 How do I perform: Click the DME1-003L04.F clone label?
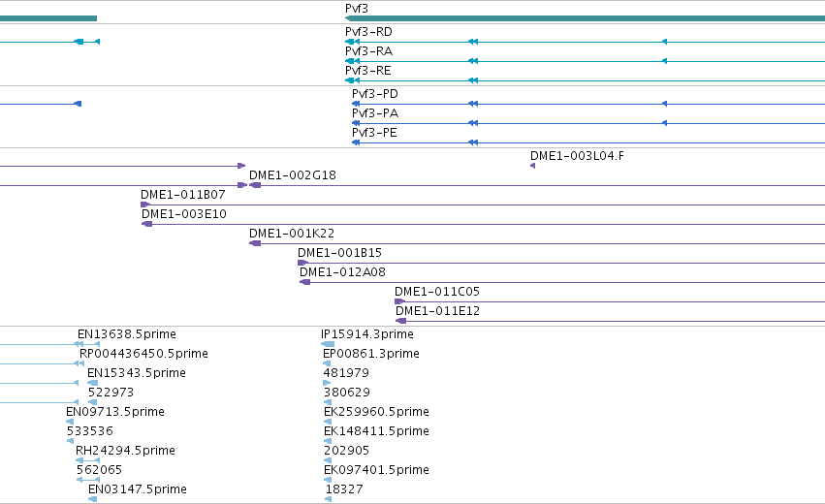pos(577,156)
